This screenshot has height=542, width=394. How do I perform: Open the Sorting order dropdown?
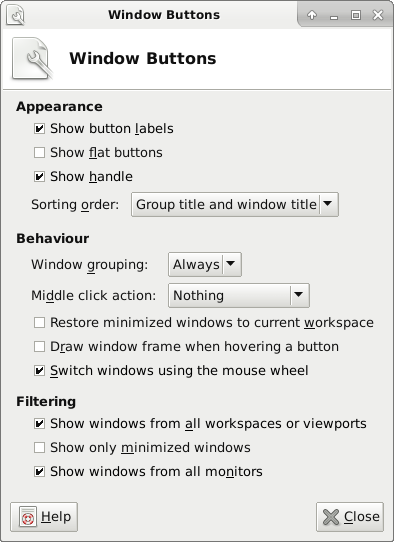235,205
